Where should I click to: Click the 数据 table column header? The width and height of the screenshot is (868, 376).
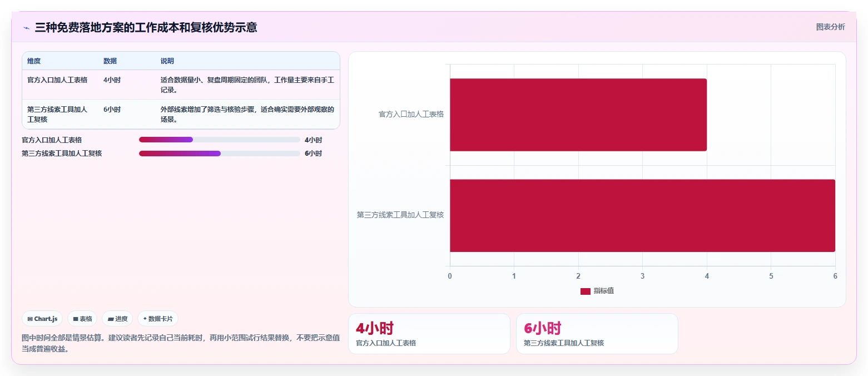pyautogui.click(x=110, y=61)
